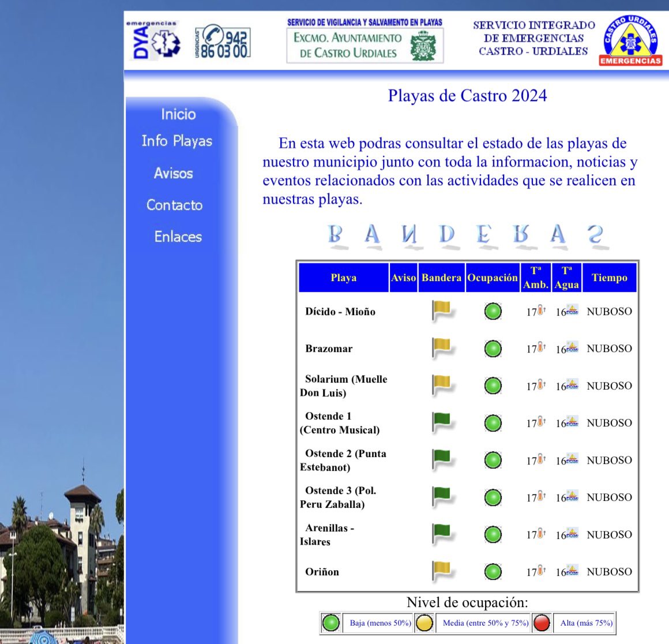Image resolution: width=669 pixels, height=644 pixels.
Task: Click the BANDERAS decorative title image
Action: click(467, 236)
